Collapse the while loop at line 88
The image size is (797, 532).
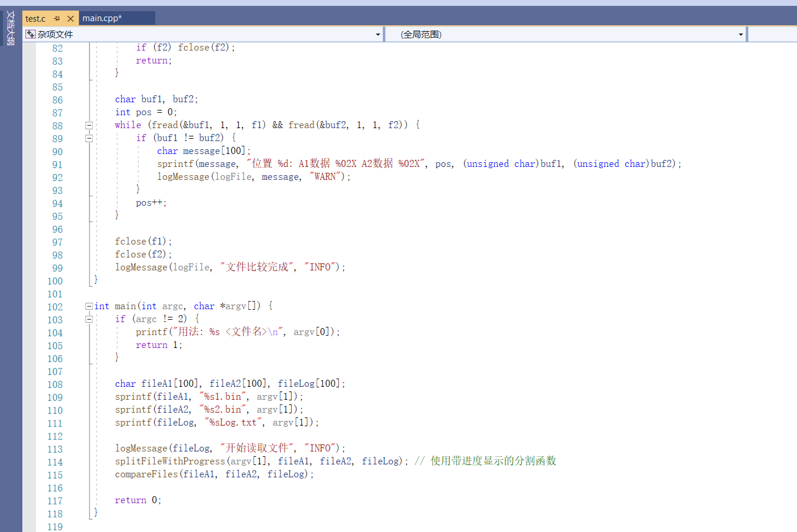[x=89, y=125]
